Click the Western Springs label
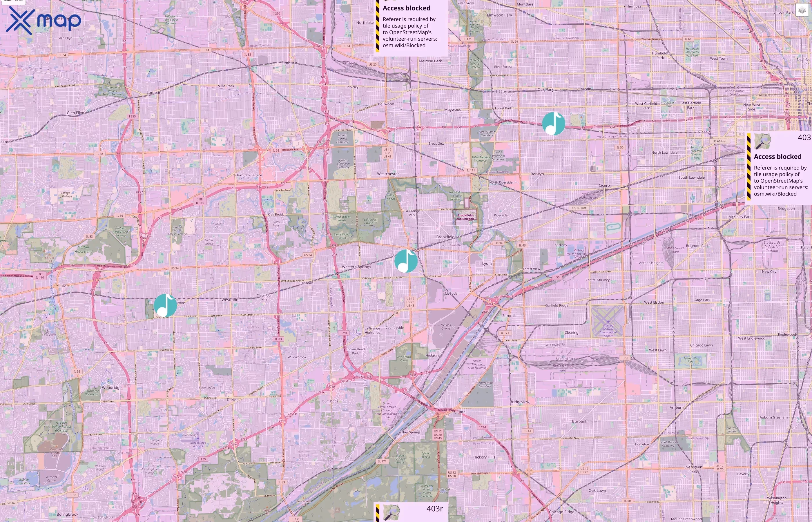The width and height of the screenshot is (812, 522). [356, 267]
